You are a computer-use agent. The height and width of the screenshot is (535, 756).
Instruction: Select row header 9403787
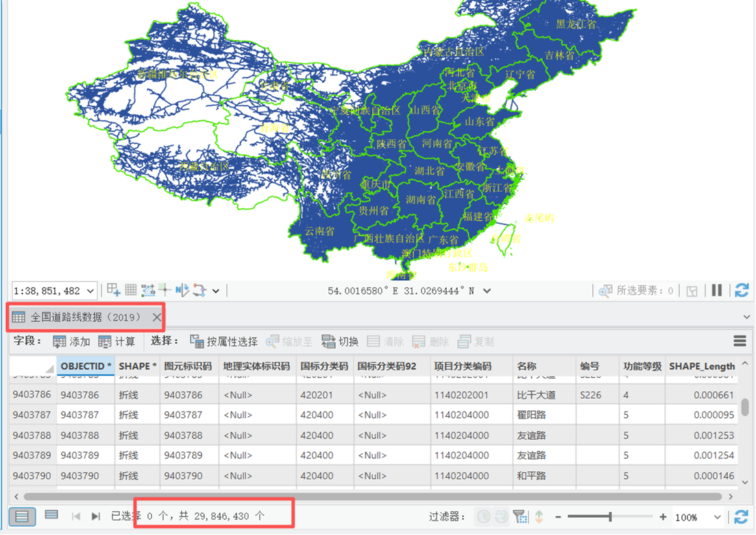click(x=32, y=415)
